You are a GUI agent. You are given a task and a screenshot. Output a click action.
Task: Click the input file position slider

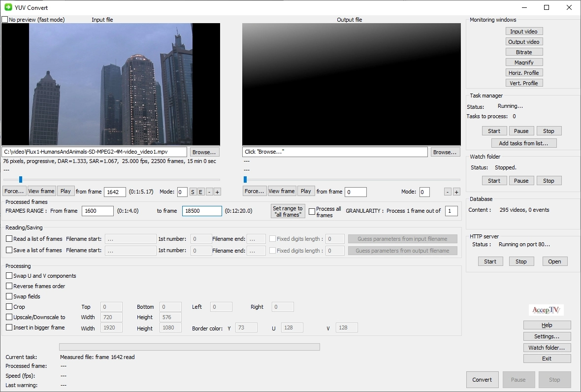[111, 180]
